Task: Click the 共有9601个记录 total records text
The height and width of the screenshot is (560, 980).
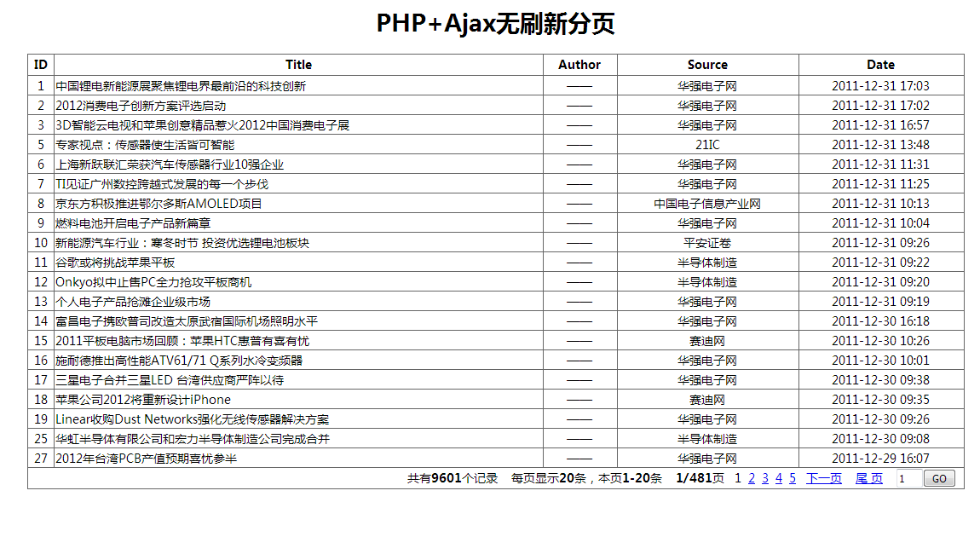Action: click(x=453, y=478)
